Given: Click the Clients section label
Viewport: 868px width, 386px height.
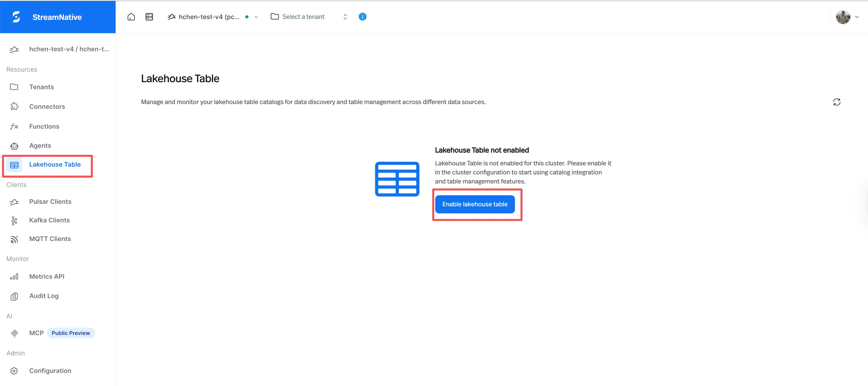Looking at the screenshot, I should pyautogui.click(x=17, y=185).
